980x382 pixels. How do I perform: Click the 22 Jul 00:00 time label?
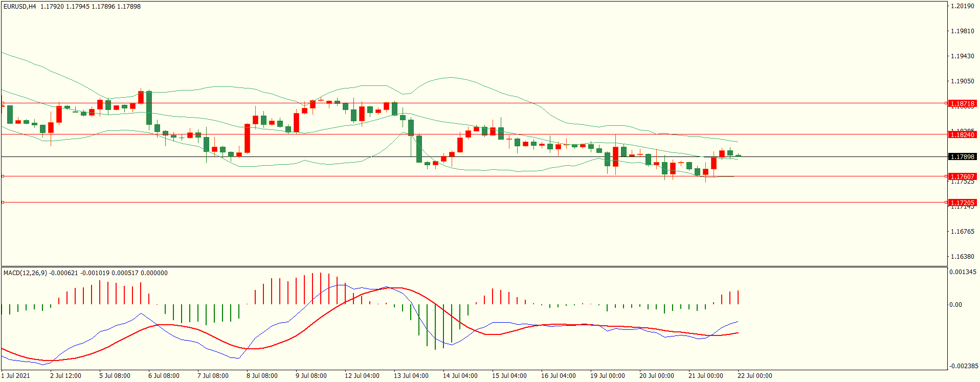(x=754, y=376)
